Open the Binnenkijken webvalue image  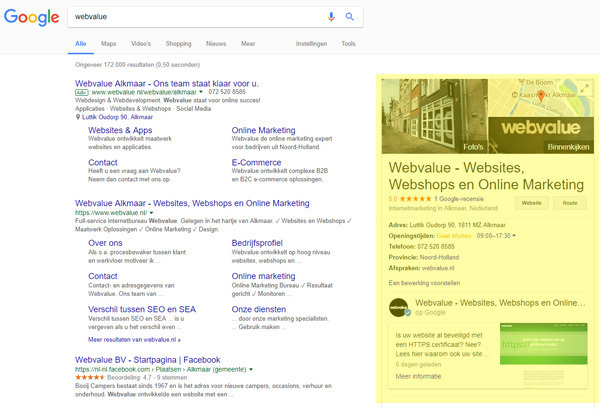click(541, 135)
